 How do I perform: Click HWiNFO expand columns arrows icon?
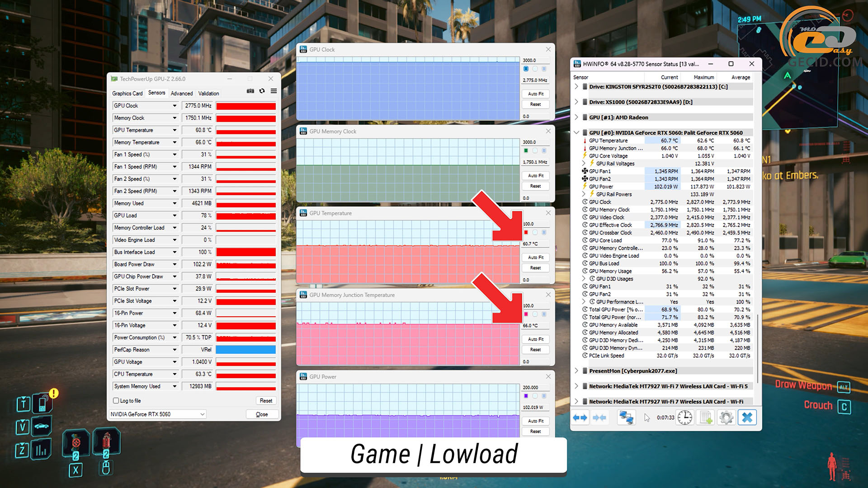[x=580, y=418]
